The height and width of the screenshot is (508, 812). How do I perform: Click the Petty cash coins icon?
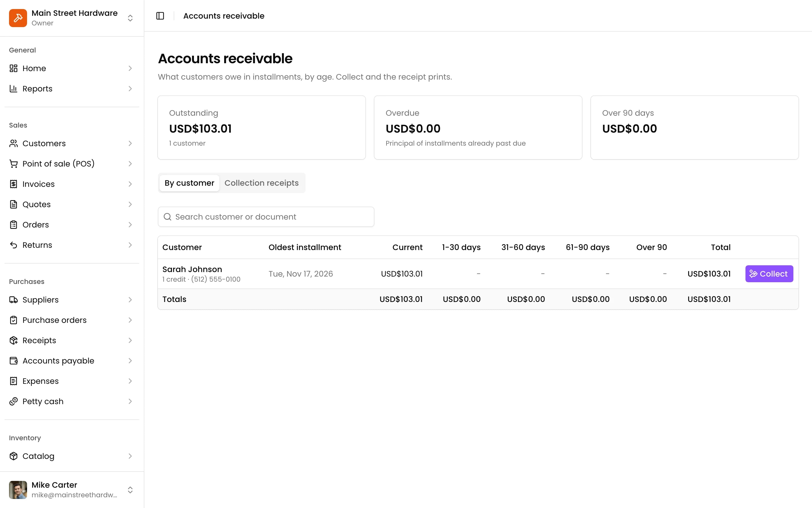click(14, 402)
